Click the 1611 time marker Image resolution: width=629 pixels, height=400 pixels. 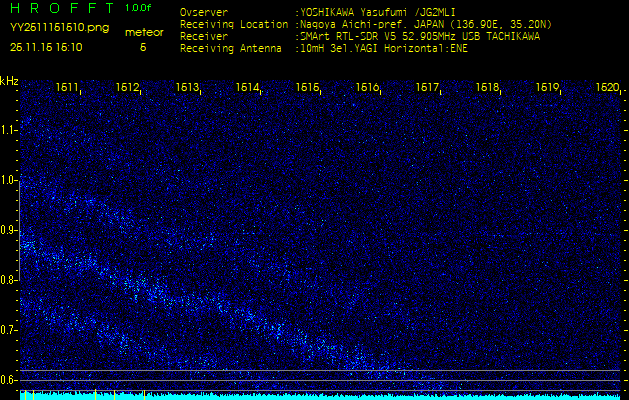click(x=68, y=88)
